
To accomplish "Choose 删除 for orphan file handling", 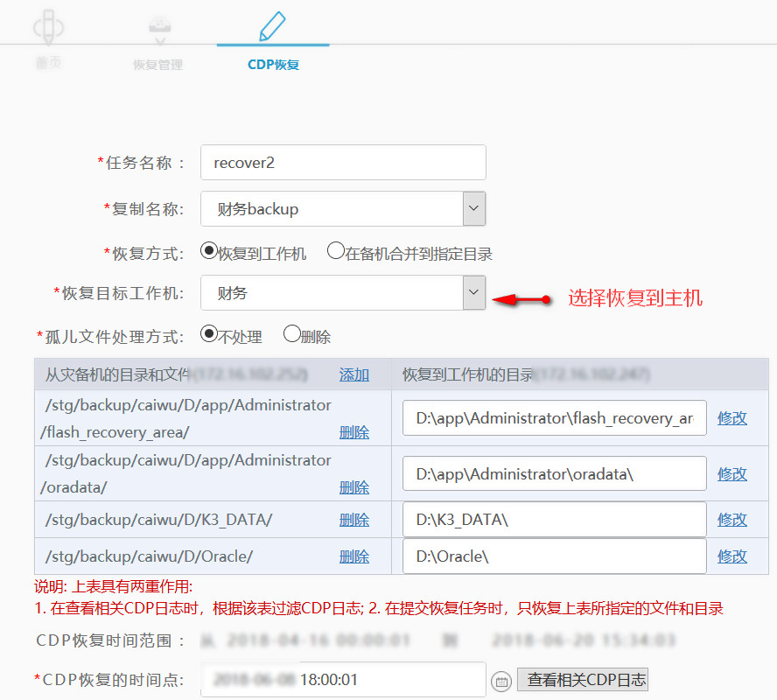I will click(291, 334).
